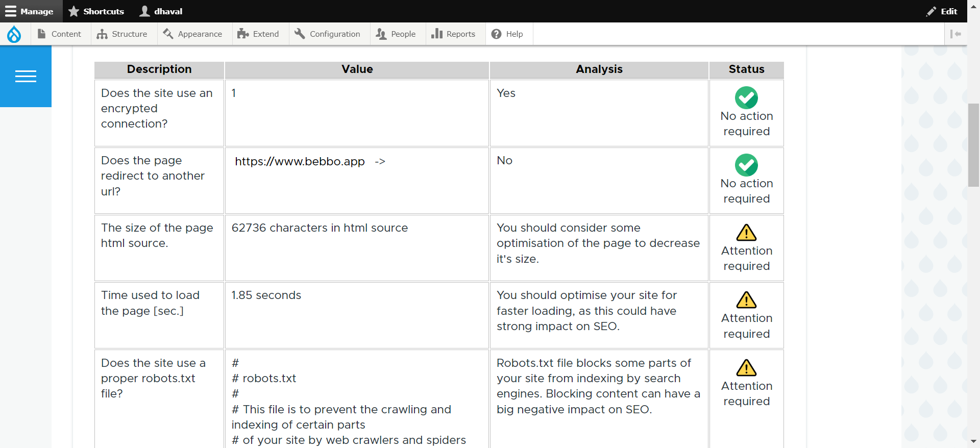Image resolution: width=980 pixels, height=448 pixels.
Task: Click 'Does the page redirect to another url?' text
Action: [x=153, y=176]
